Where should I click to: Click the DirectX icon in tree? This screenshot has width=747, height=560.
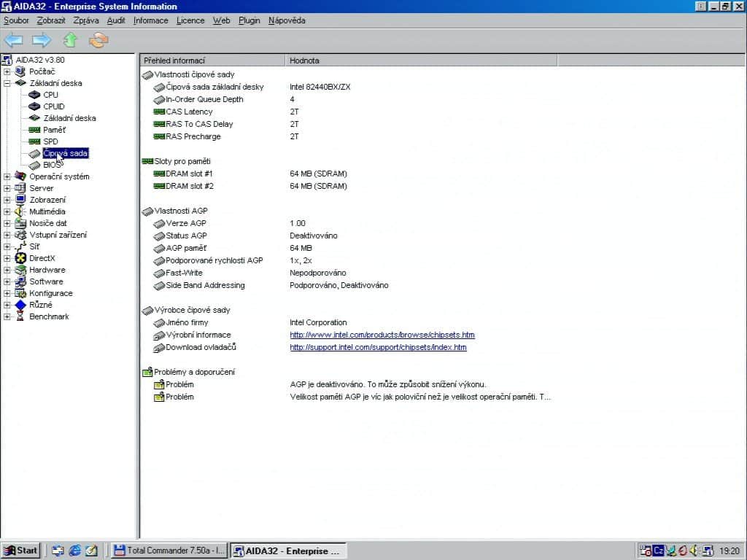(20, 258)
